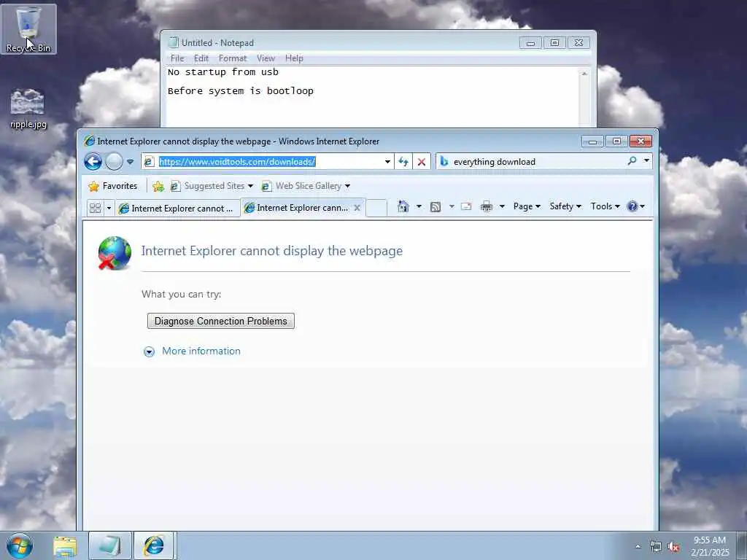Expand the address bar autocomplete dropdown

pos(387,161)
